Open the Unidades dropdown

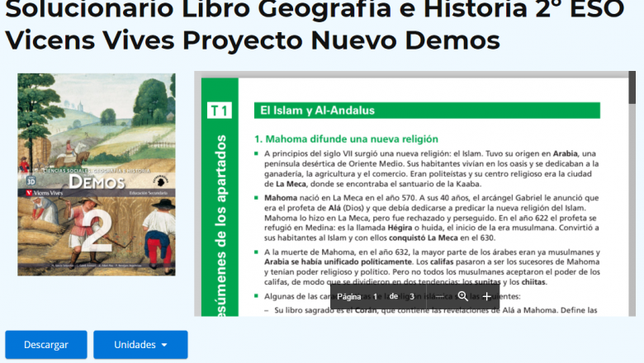coord(140,345)
